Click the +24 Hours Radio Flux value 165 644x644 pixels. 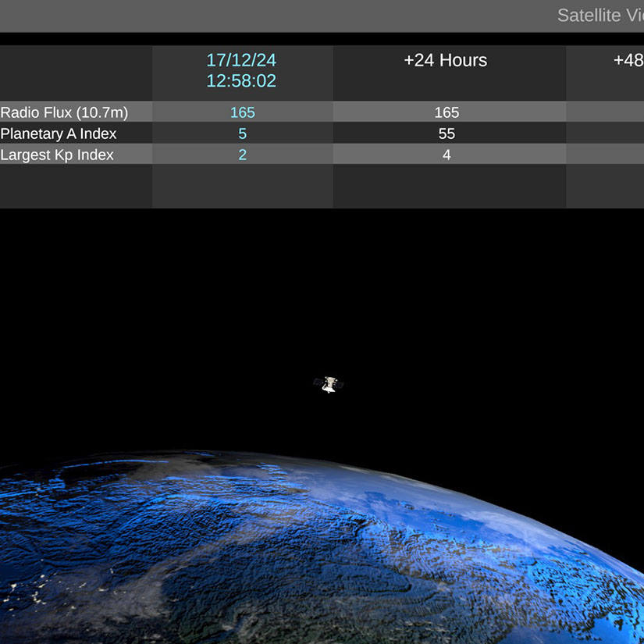click(x=446, y=112)
